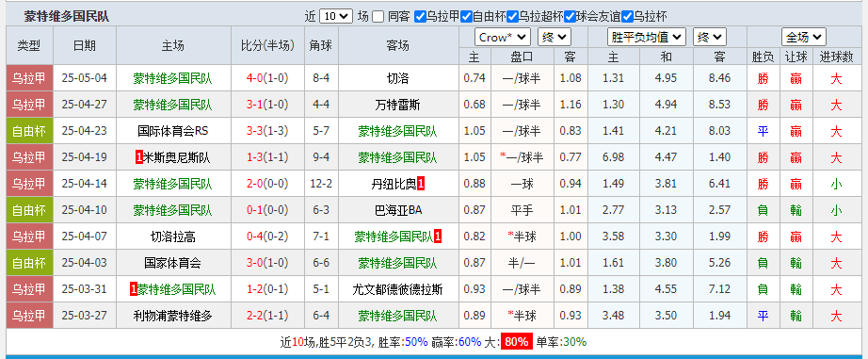This screenshot has height=359, width=868.
Task: Select the red card badge beside 米斯奥尼斯队
Action: (x=139, y=157)
